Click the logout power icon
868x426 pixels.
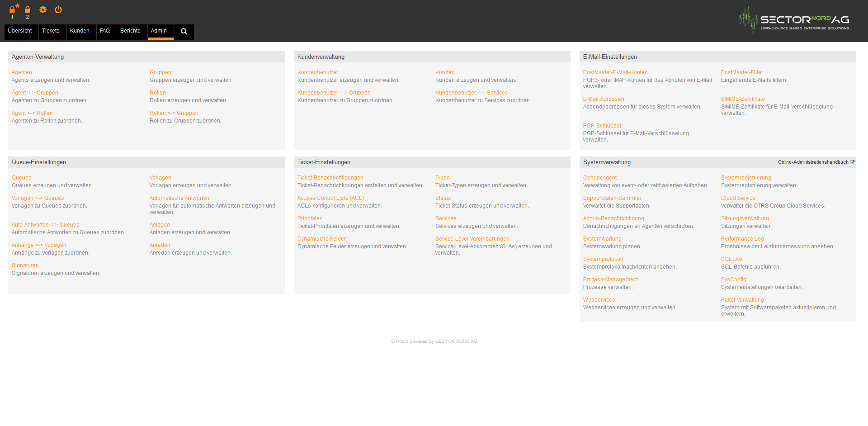(58, 9)
